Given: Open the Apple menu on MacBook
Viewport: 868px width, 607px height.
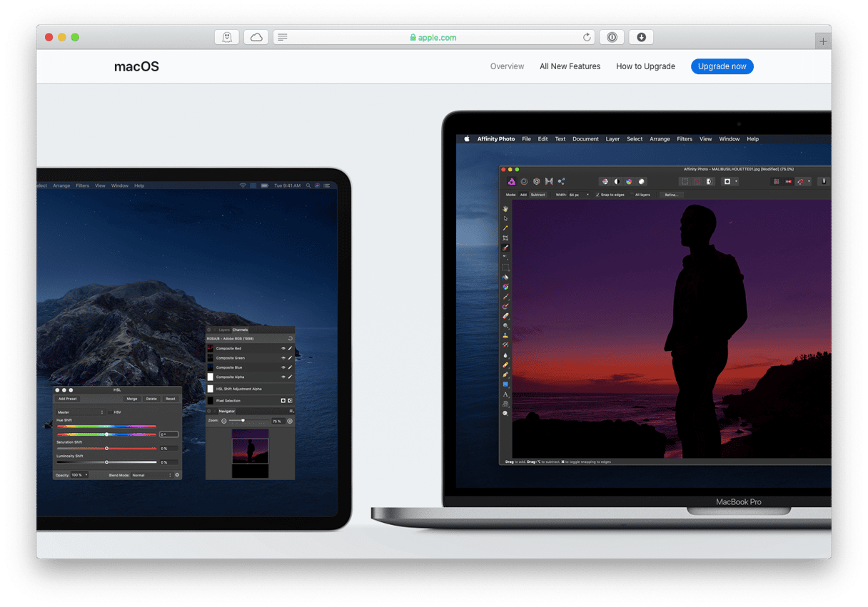Looking at the screenshot, I should [x=468, y=139].
